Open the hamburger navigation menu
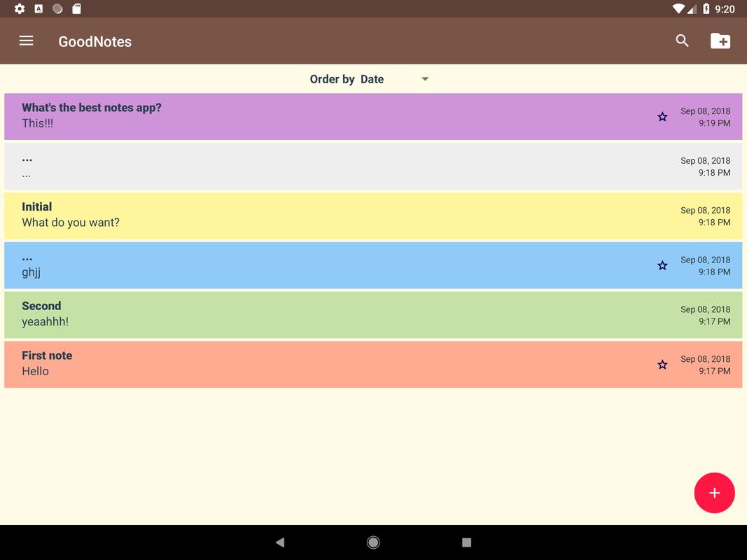The height and width of the screenshot is (560, 747). (26, 41)
